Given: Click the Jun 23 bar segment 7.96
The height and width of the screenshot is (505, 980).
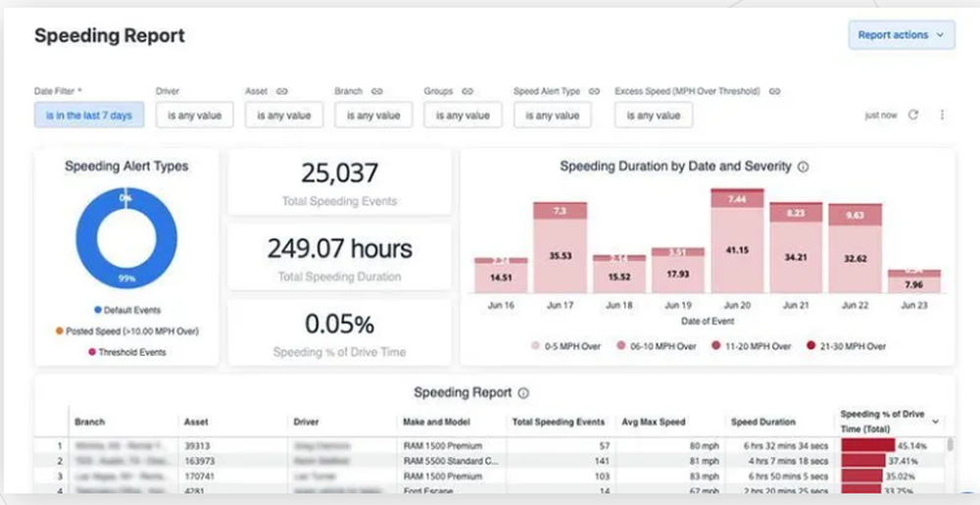Looking at the screenshot, I should coord(913,285).
